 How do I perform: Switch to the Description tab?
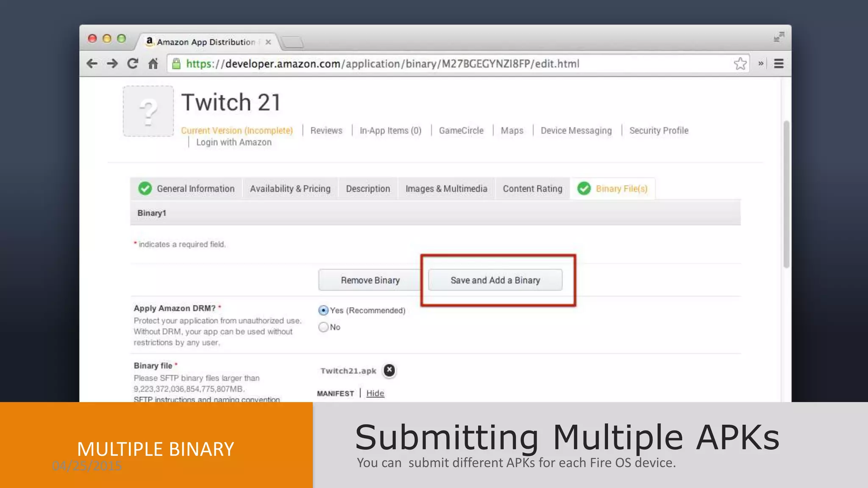pos(368,189)
